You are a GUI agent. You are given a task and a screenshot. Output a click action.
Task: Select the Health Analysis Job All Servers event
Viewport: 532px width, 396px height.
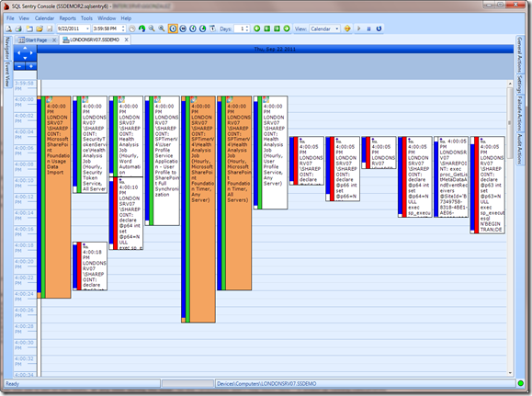click(234, 193)
